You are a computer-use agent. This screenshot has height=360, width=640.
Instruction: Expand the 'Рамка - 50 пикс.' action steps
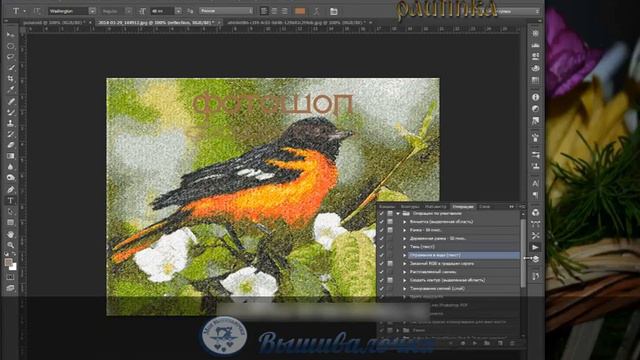(x=404, y=230)
